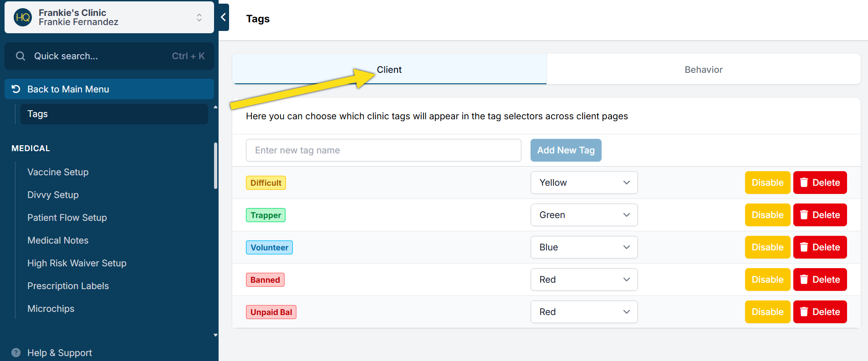Image resolution: width=868 pixels, height=361 pixels.
Task: Collapse the sidebar with the chevron arrow
Action: click(223, 17)
